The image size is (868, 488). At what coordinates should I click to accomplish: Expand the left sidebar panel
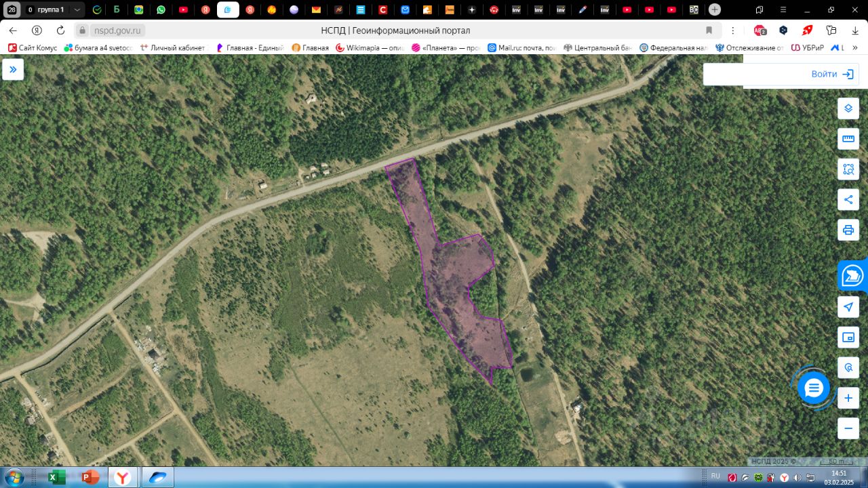coord(13,69)
